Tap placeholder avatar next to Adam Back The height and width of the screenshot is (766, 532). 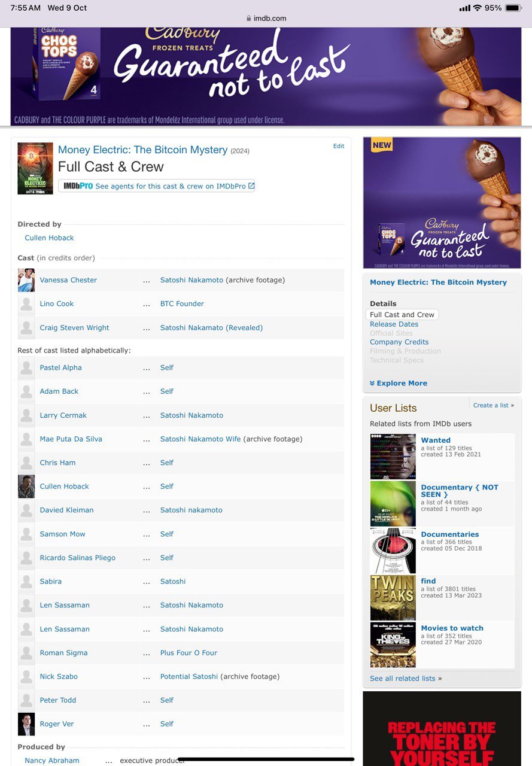[26, 391]
